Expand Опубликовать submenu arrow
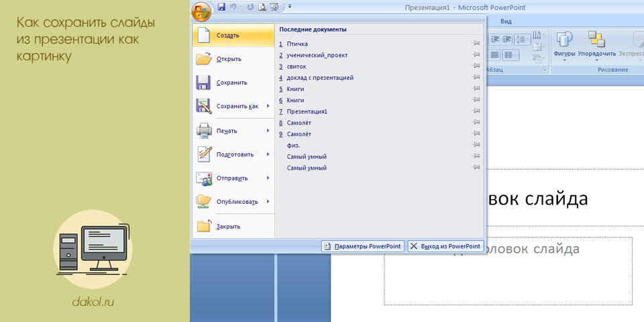The height and width of the screenshot is (322, 644). click(268, 202)
